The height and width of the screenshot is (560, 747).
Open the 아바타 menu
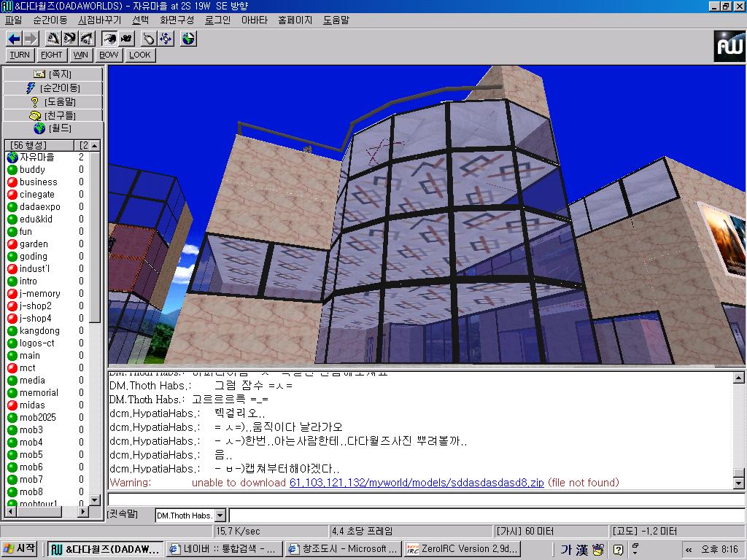pyautogui.click(x=255, y=20)
